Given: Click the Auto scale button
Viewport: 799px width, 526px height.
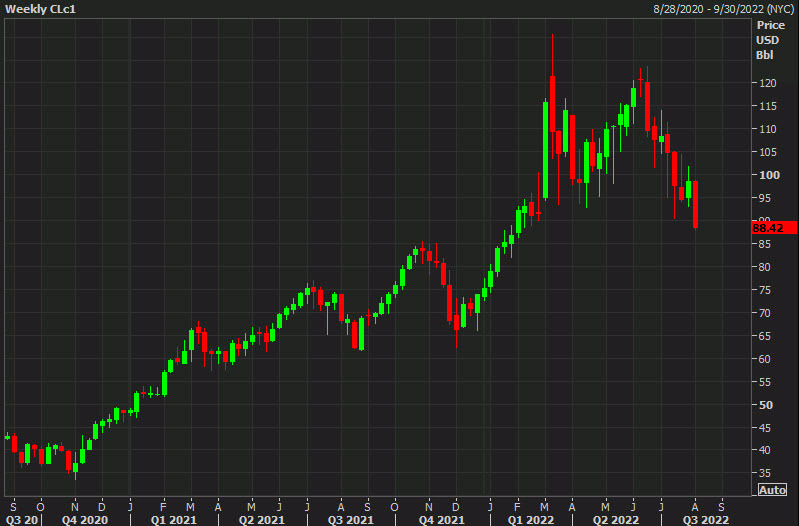Looking at the screenshot, I should (x=772, y=490).
